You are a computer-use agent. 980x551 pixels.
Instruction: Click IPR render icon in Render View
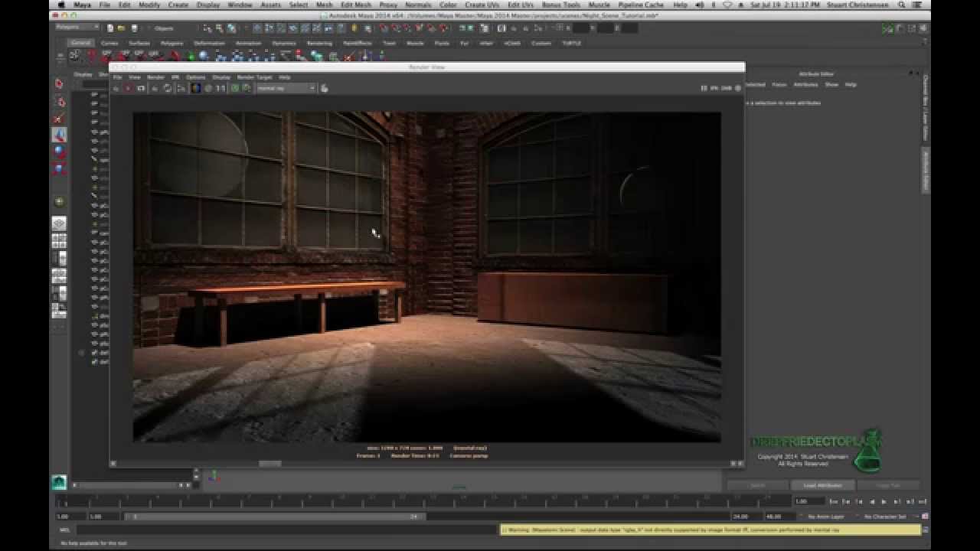point(155,88)
